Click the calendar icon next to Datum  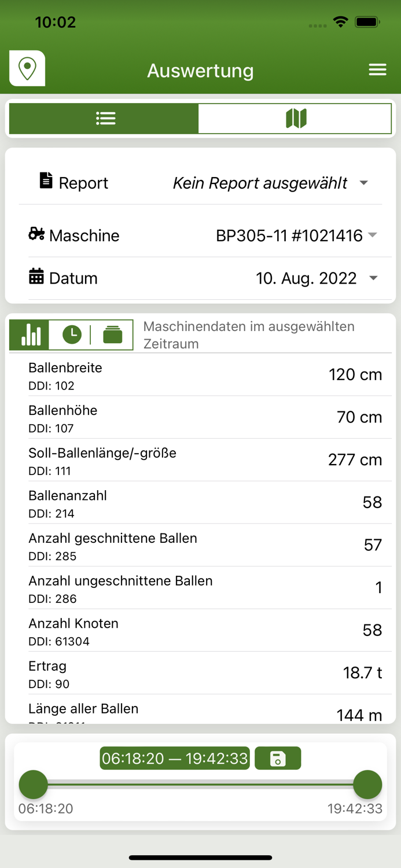(36, 278)
